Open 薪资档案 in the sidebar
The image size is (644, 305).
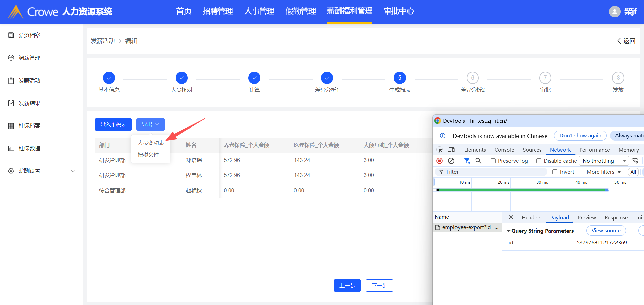[29, 35]
